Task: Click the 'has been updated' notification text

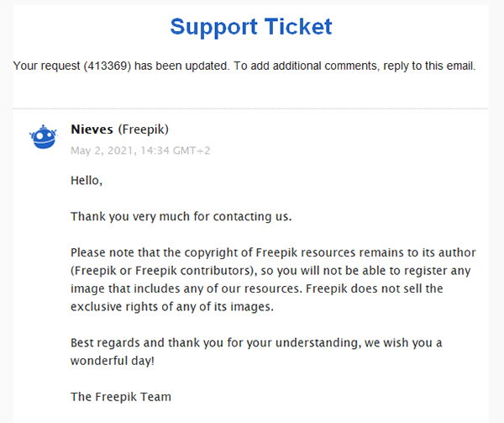Action: (x=181, y=66)
